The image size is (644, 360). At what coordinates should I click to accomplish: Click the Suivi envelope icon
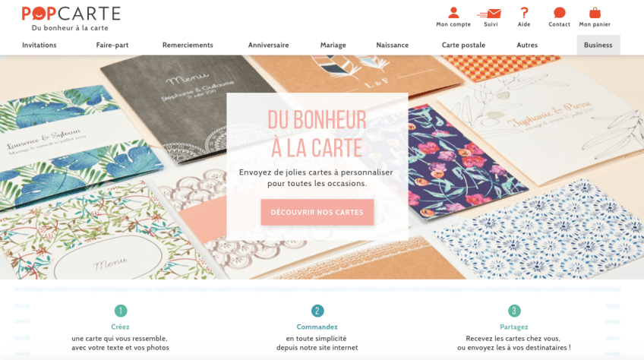pyautogui.click(x=490, y=14)
